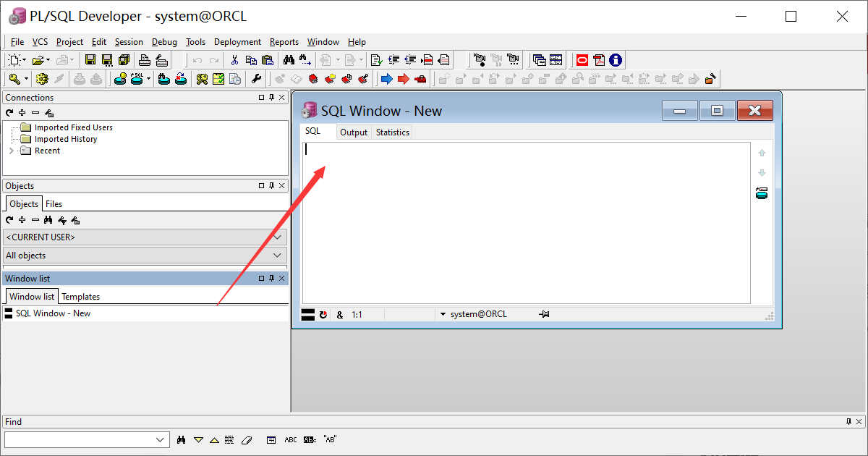
Task: Select Imported History folder
Action: tap(66, 139)
